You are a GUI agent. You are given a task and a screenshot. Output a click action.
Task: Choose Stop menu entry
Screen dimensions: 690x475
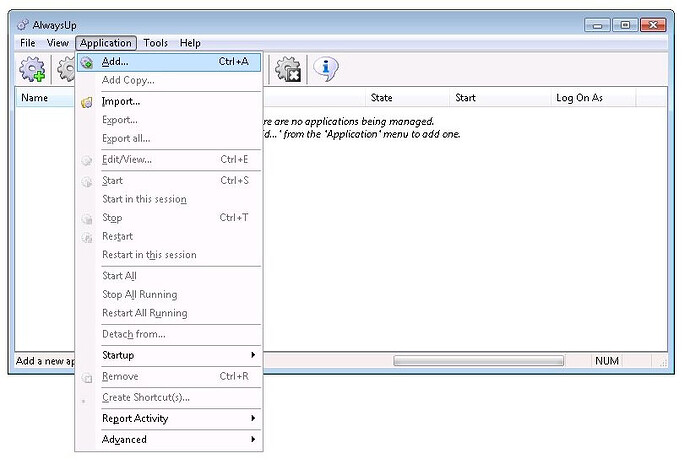169,217
